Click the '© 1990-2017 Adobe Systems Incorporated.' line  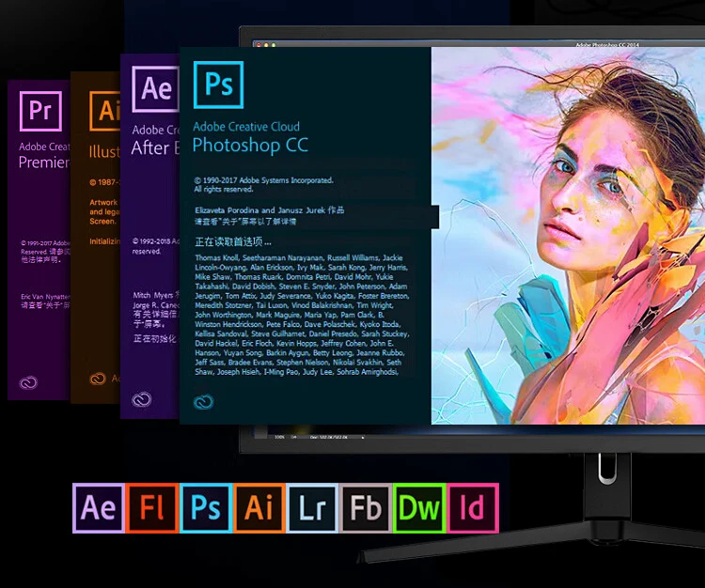(x=264, y=180)
